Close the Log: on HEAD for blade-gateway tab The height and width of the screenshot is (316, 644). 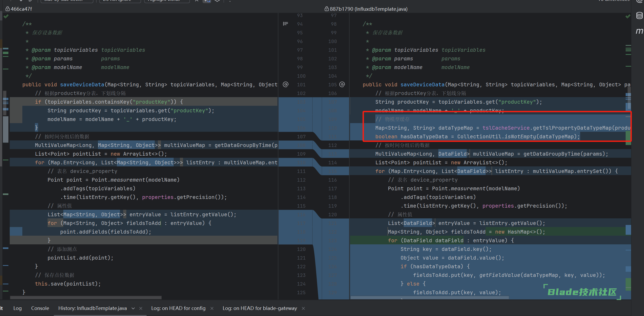303,308
